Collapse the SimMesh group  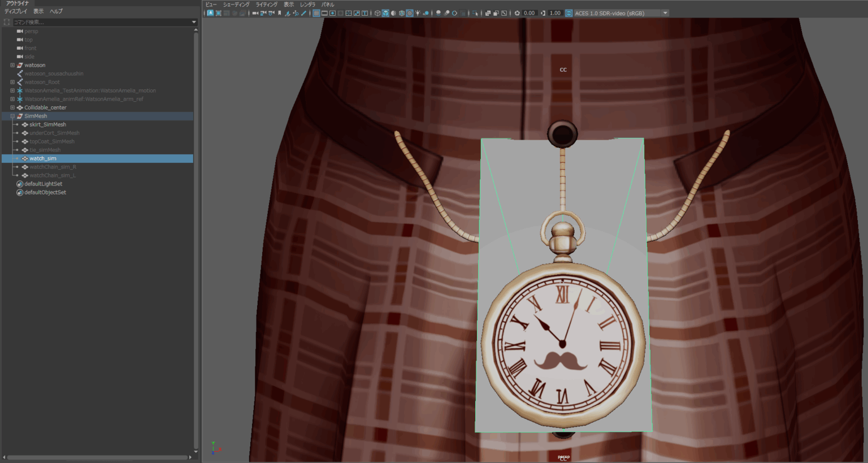click(x=12, y=116)
